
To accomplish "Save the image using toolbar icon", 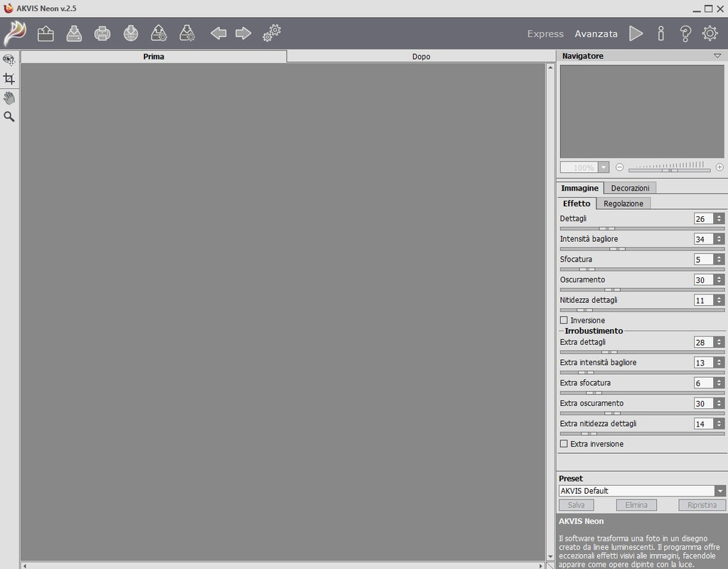I will click(74, 33).
